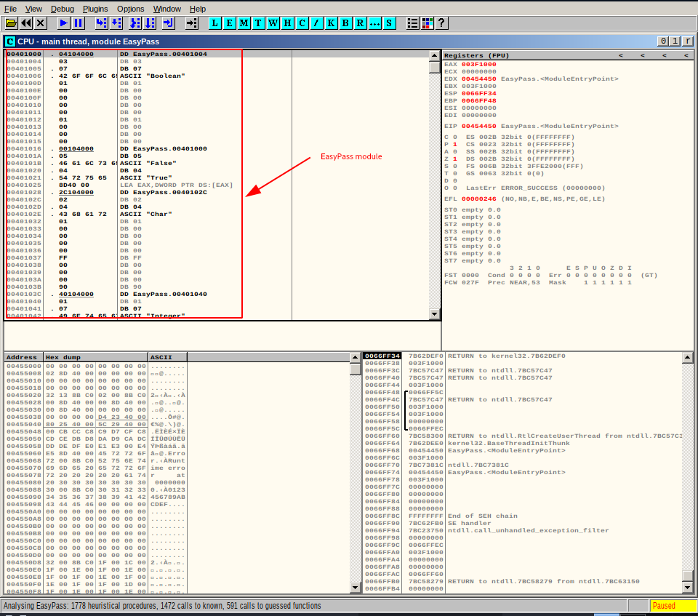698x616 pixels.
Task: Open the color scheme grid icon
Action: click(x=427, y=23)
